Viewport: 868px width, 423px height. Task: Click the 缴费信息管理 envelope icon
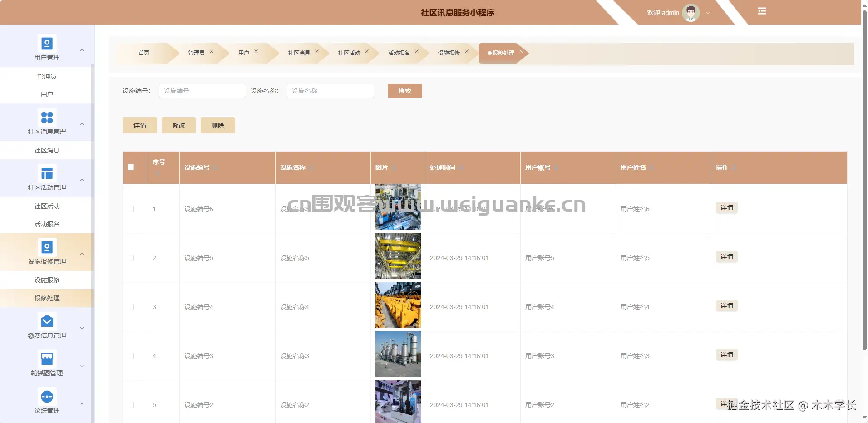[47, 321]
